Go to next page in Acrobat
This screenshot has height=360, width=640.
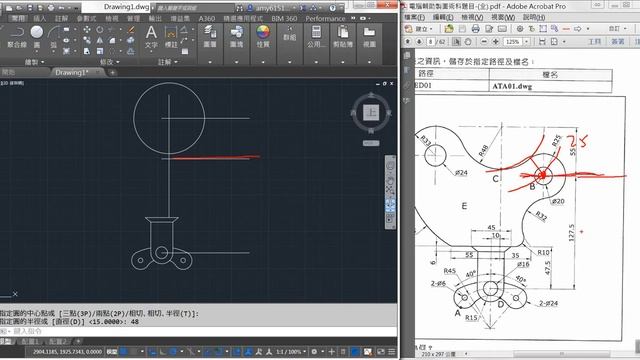419,42
